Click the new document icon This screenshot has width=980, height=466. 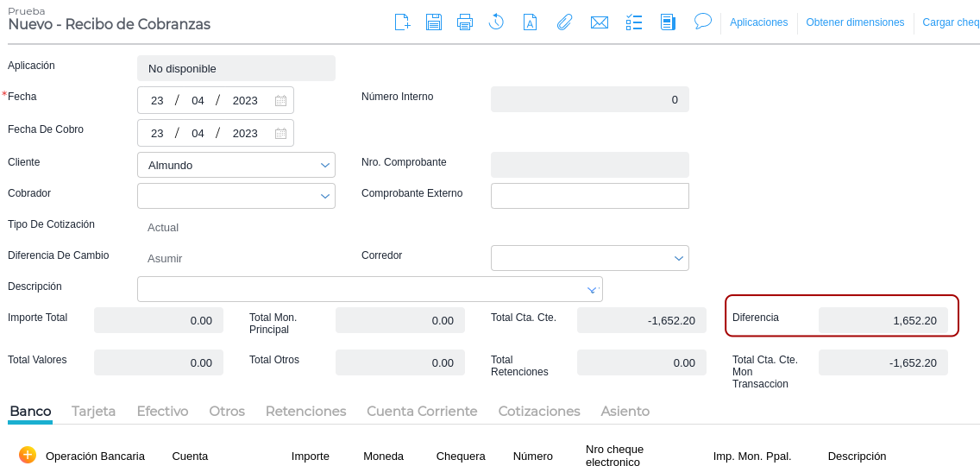(402, 22)
